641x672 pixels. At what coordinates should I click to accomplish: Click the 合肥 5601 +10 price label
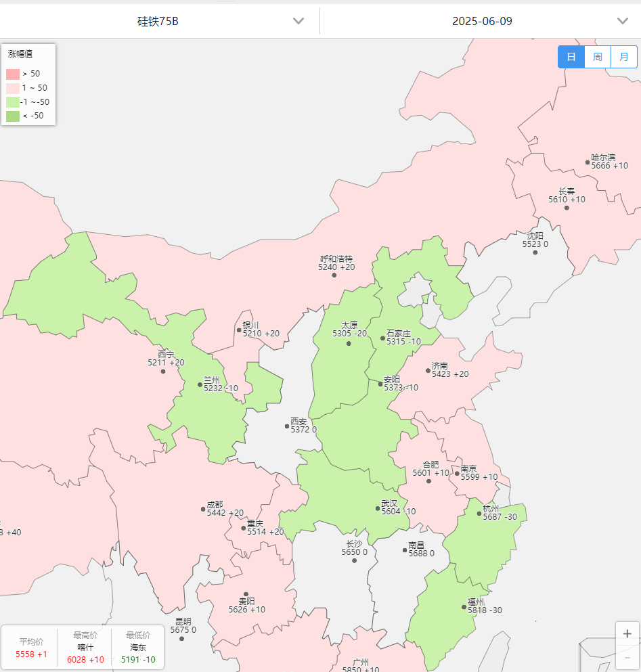431,468
